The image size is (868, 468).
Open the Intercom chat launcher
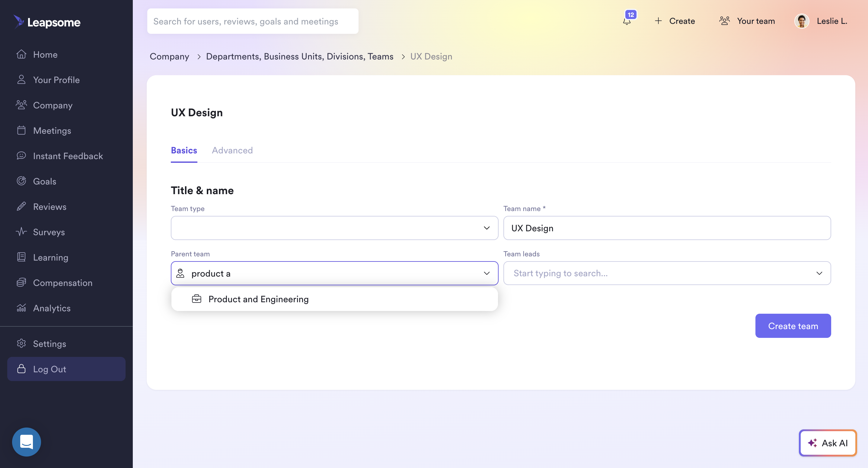coord(27,442)
